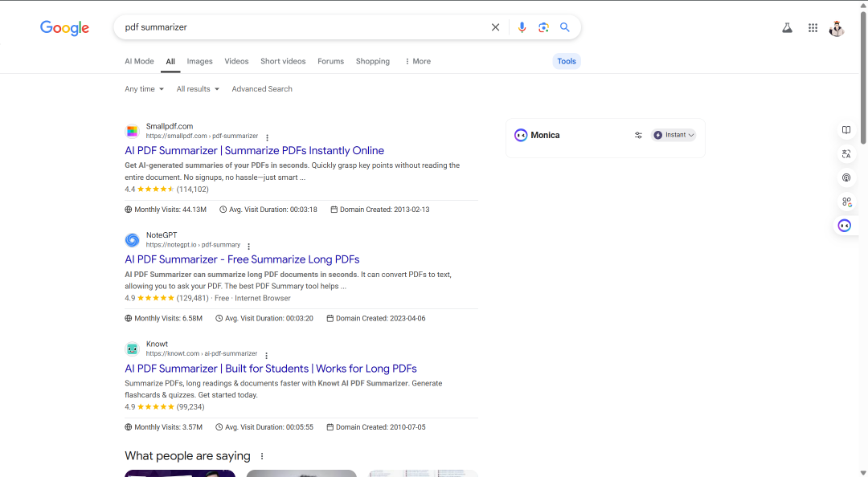868x477 pixels.
Task: Open Knowt Built for Students result link
Action: click(x=271, y=369)
